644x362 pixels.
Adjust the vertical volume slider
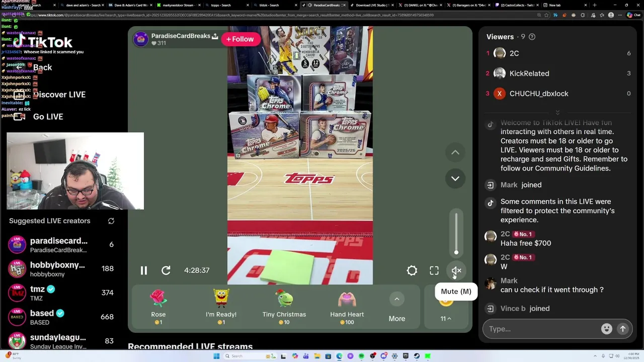[x=456, y=234]
